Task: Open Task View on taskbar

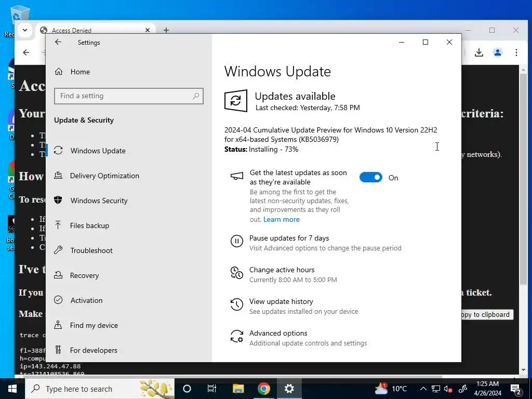Action: click(x=212, y=389)
